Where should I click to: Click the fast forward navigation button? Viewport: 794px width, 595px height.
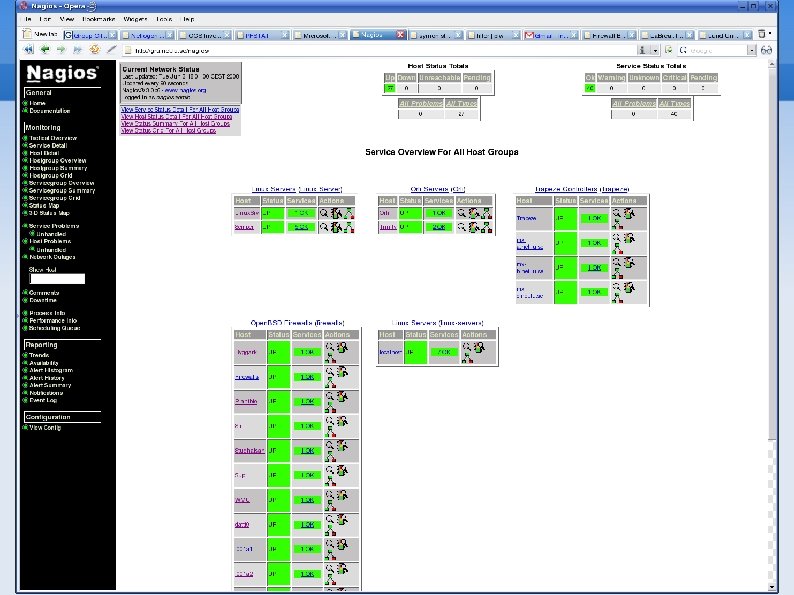point(77,50)
